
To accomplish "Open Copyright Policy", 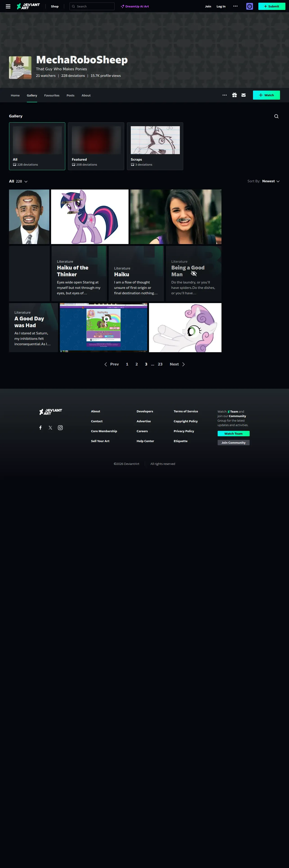I will [186, 421].
